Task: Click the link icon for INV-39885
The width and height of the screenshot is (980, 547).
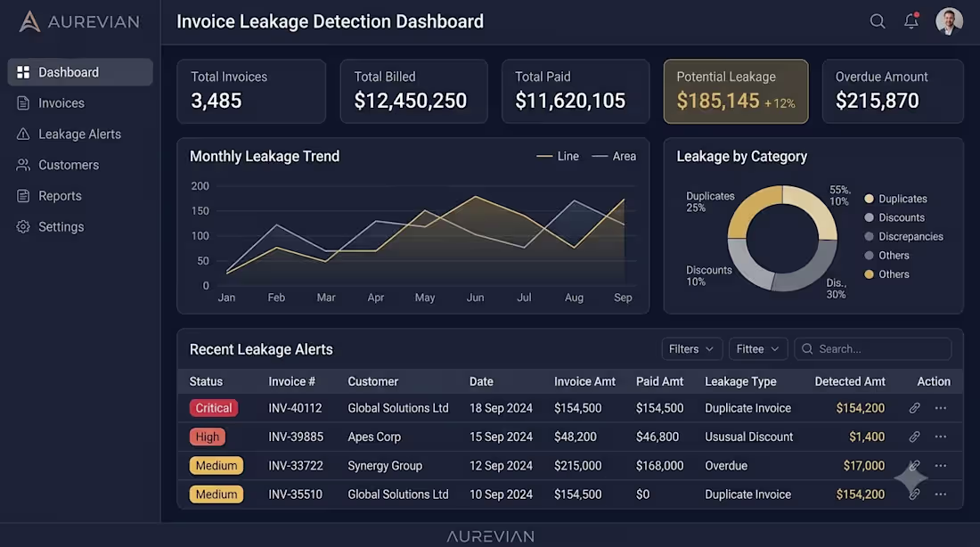Action: (x=914, y=437)
